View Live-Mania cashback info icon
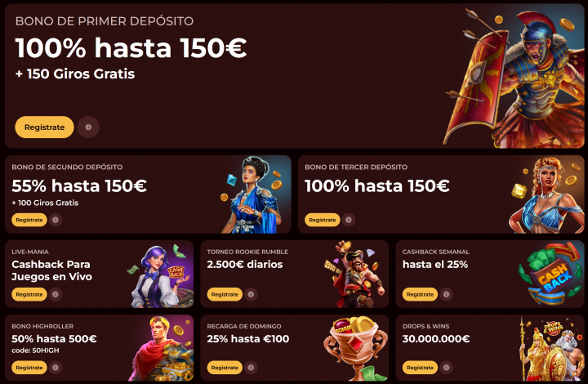This screenshot has width=588, height=384. click(x=56, y=294)
